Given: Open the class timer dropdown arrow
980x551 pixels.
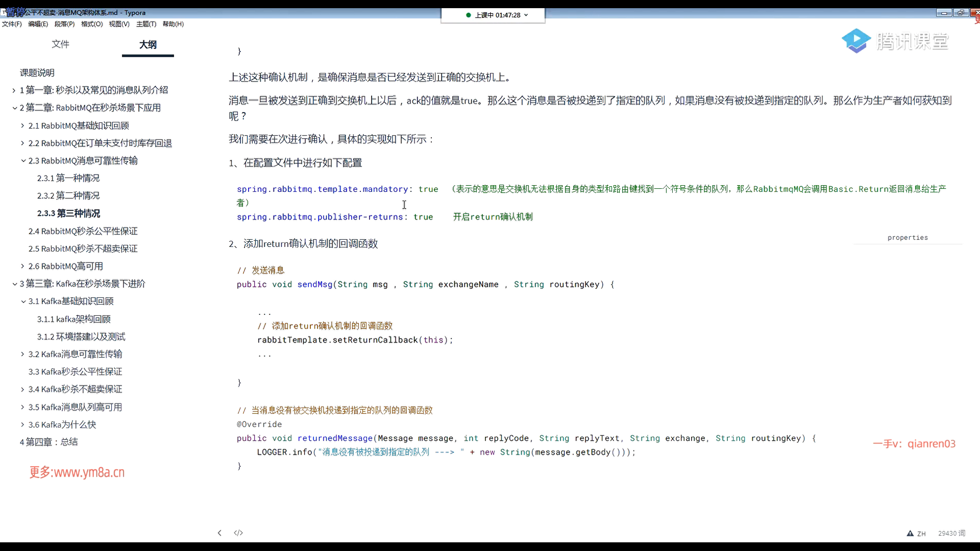Looking at the screenshot, I should point(526,15).
